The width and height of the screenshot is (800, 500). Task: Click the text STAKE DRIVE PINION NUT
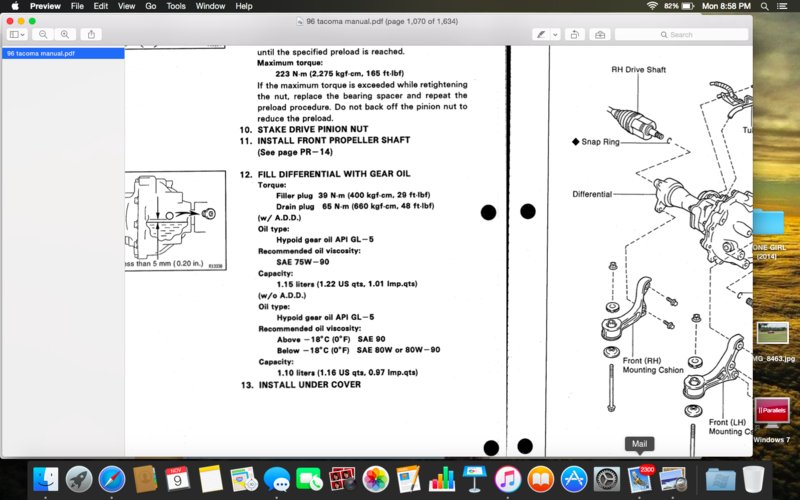pyautogui.click(x=313, y=130)
